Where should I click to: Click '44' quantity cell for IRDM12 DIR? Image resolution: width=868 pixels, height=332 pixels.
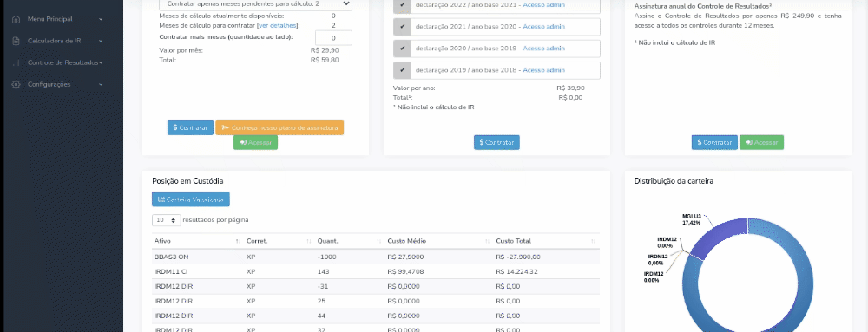pos(322,316)
